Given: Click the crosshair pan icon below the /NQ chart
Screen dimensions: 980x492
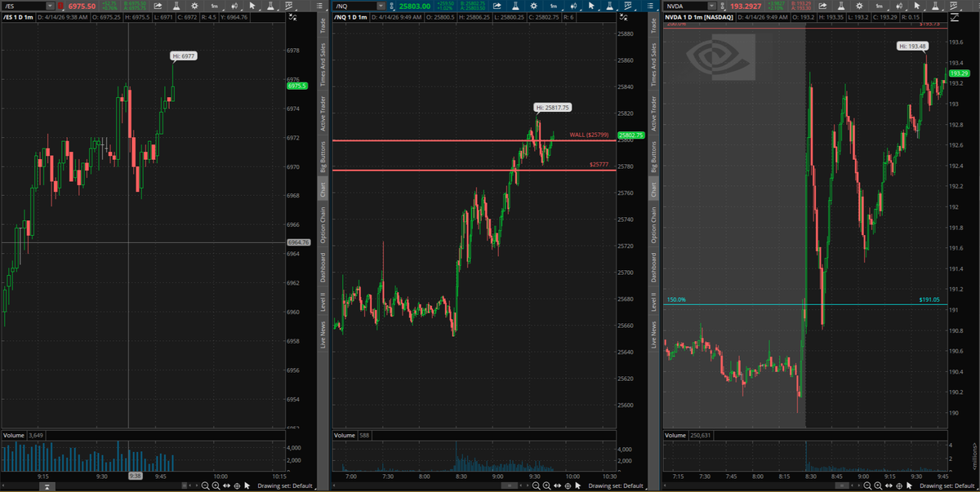Looking at the screenshot, I should point(568,485).
